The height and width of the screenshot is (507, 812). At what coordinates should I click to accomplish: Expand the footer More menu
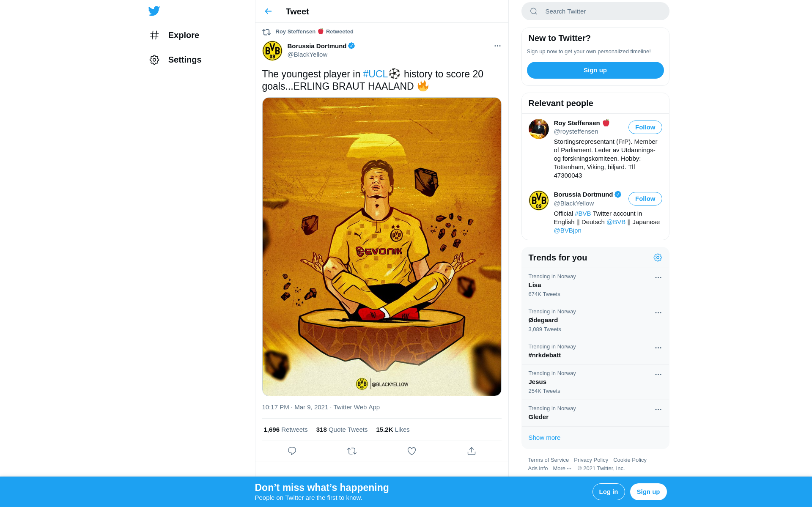pyautogui.click(x=562, y=468)
